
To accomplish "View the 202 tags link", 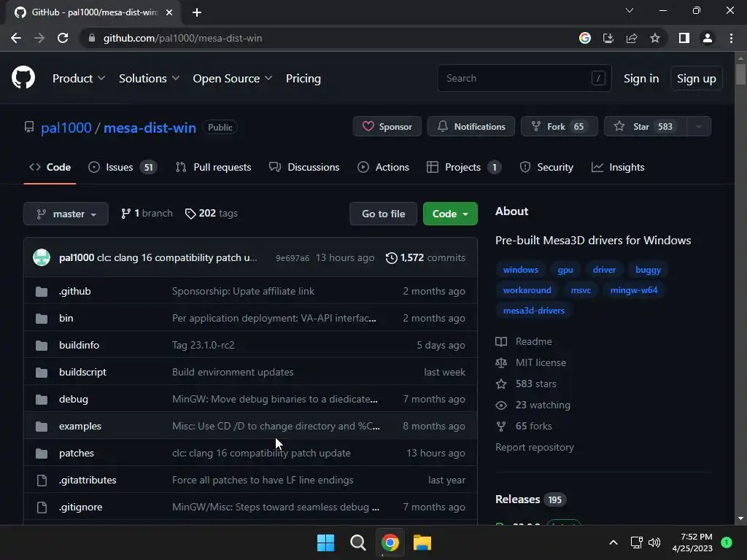I will 212,214.
